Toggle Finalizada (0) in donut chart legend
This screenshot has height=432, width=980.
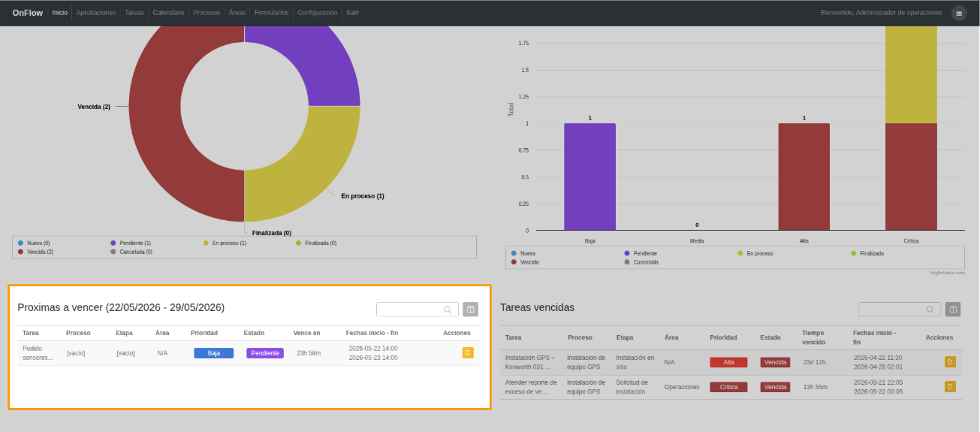point(316,243)
